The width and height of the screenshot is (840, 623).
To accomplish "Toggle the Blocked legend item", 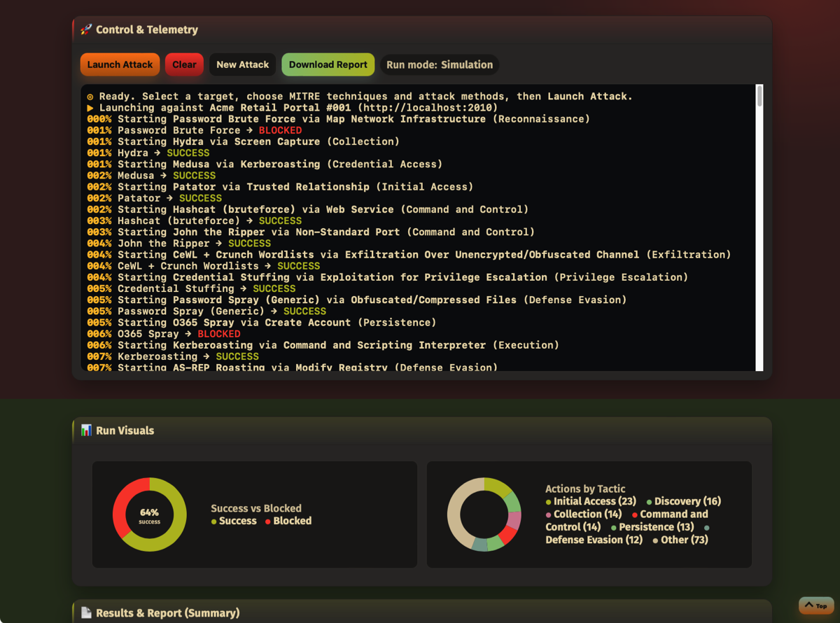I will (x=288, y=521).
